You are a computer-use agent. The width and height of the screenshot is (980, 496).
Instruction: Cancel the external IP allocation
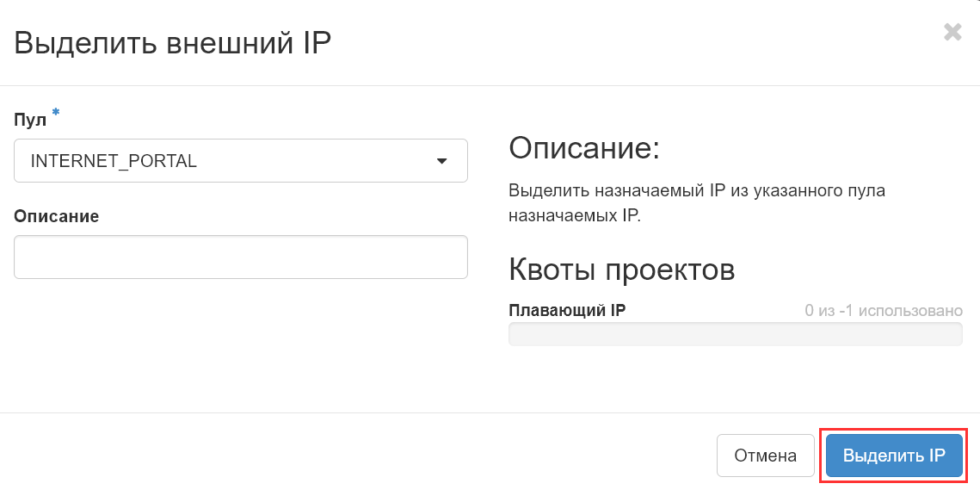tap(765, 455)
